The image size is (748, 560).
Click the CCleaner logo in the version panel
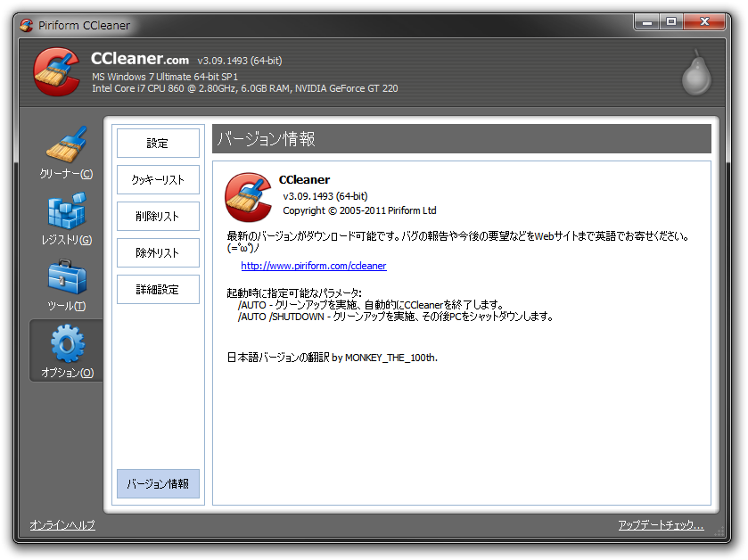point(249,197)
